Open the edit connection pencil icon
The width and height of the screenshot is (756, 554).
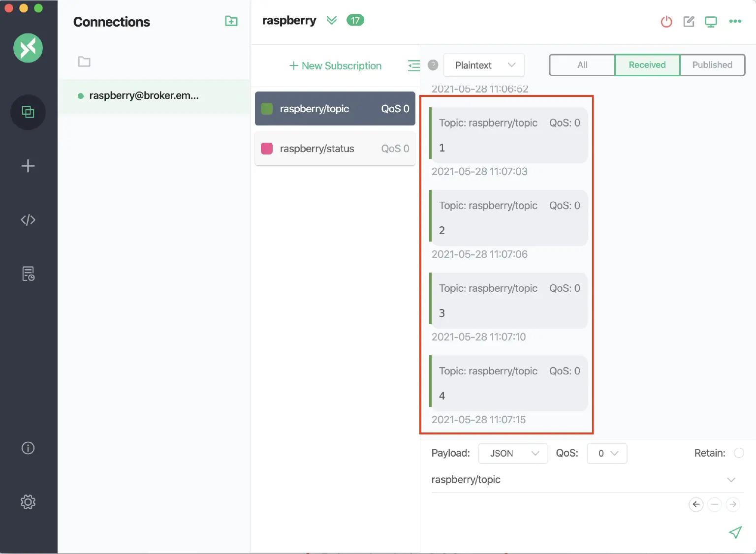pos(689,22)
